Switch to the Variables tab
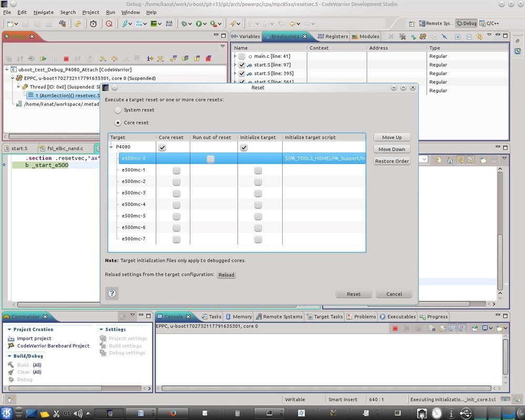The image size is (525, 420). (246, 36)
